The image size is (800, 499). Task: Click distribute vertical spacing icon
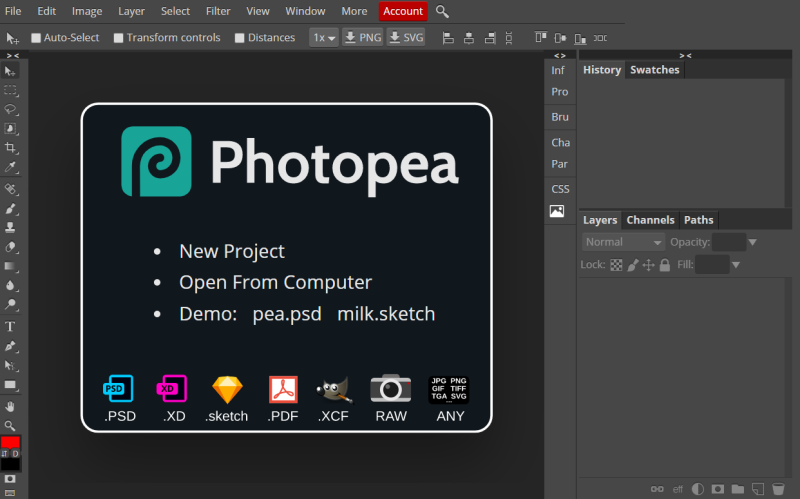click(509, 38)
